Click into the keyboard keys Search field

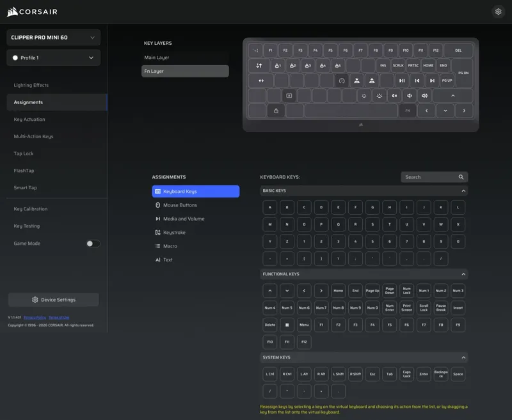pyautogui.click(x=430, y=177)
